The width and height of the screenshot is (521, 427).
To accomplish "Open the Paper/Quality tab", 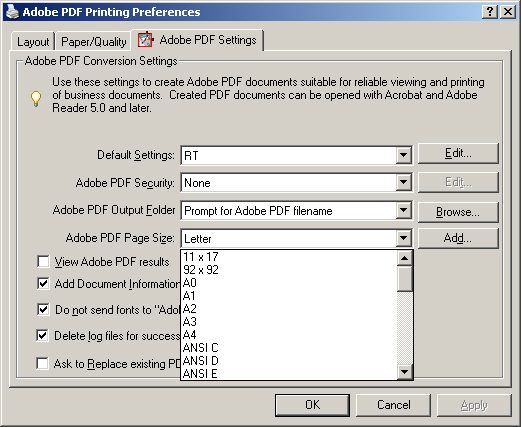I will 94,42.
